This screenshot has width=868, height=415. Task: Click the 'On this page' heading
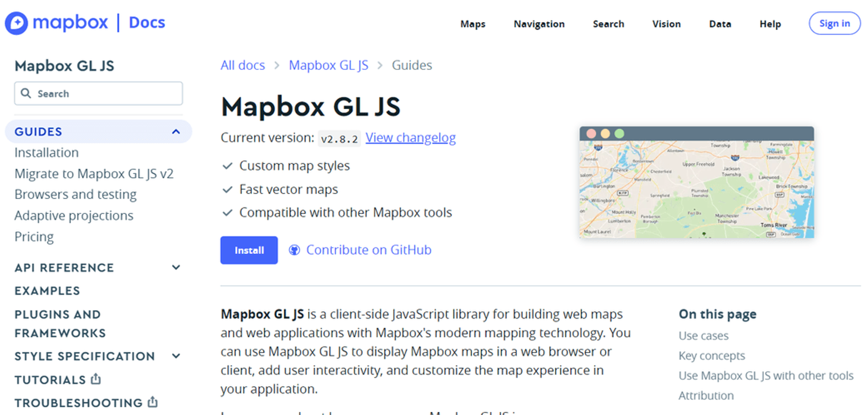coord(717,314)
